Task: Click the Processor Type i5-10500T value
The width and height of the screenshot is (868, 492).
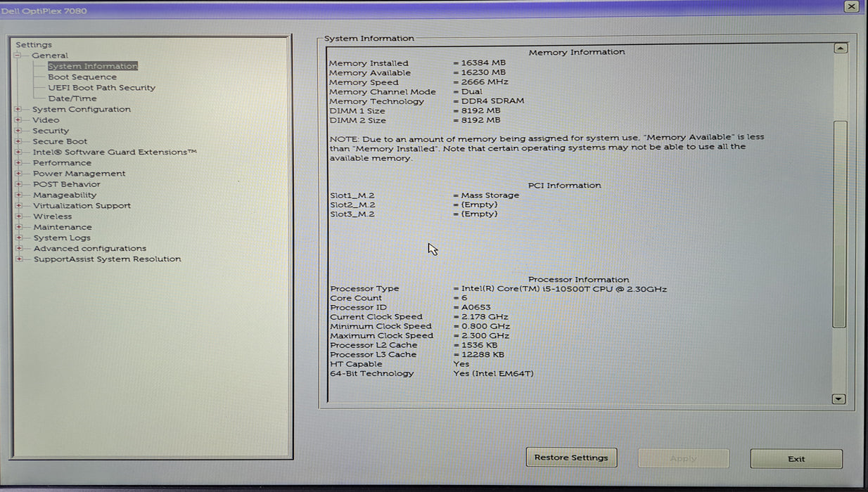Action: pos(564,289)
